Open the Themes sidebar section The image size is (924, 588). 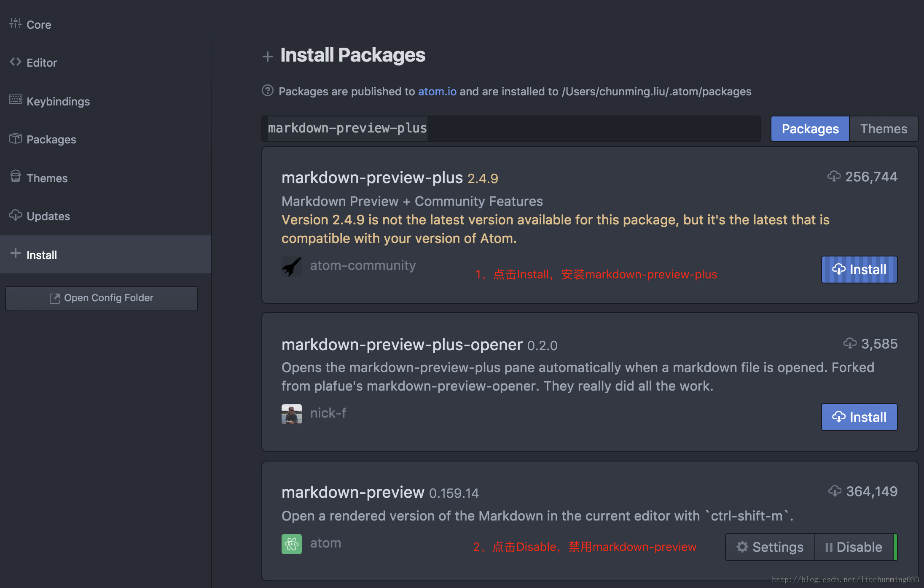tap(105, 178)
